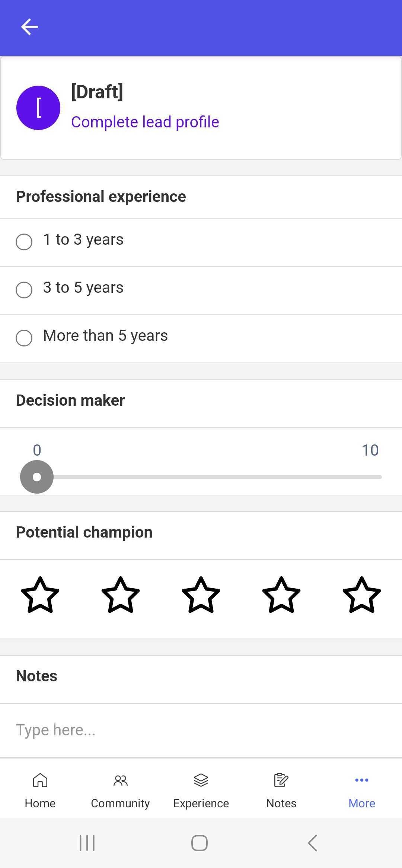Select the 1 to 3 years option
The height and width of the screenshot is (868, 402).
tap(201, 243)
